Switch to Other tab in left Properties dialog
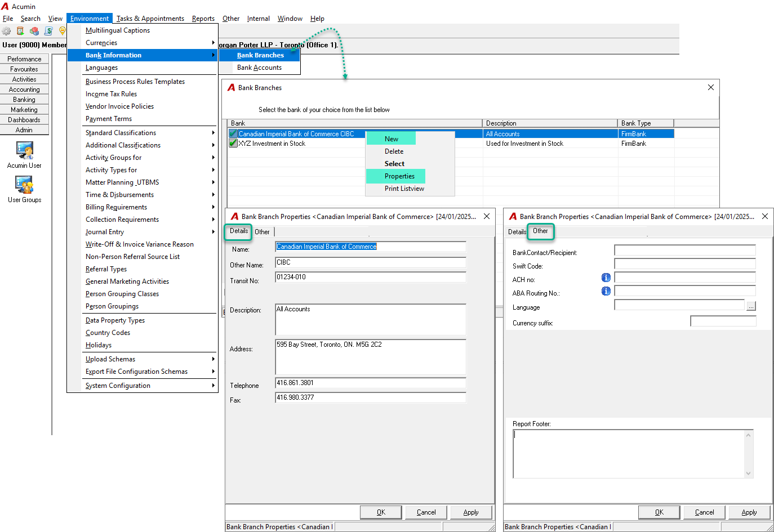The width and height of the screenshot is (774, 532). 262,232
